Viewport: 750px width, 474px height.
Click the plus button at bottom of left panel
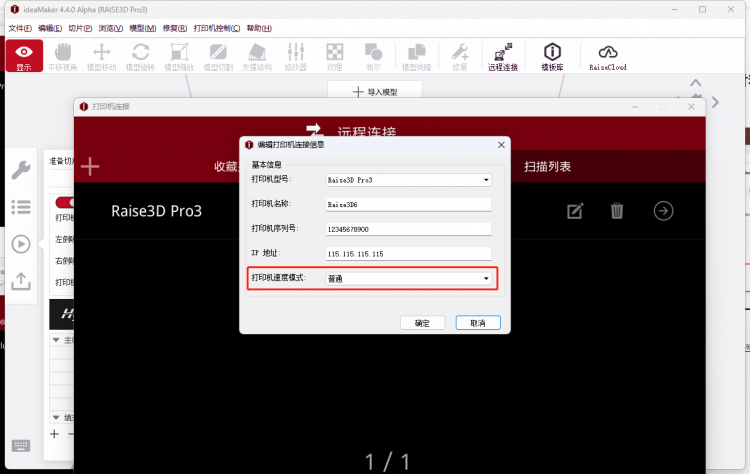[x=55, y=434]
